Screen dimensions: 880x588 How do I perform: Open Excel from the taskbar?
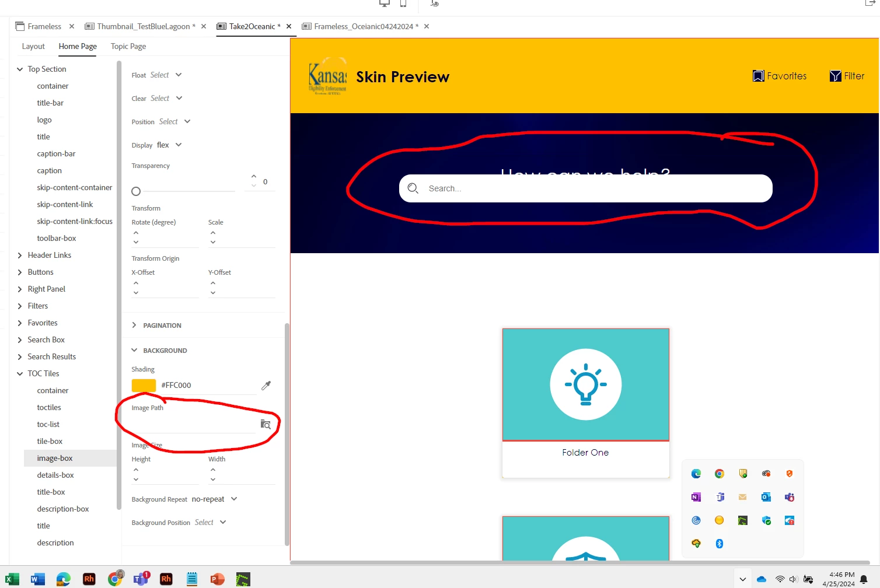(x=12, y=579)
